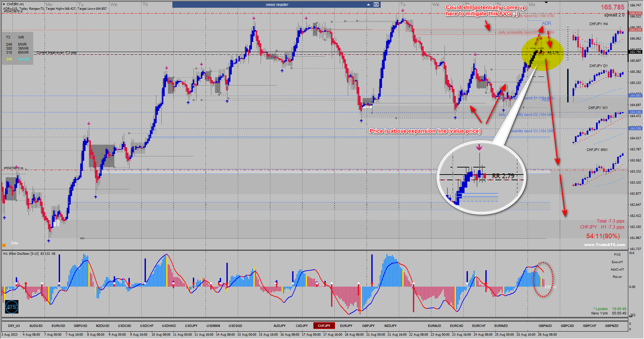This screenshot has width=644, height=339.
Task: Click the 300 3MWR statistic row
Action: tap(17, 49)
